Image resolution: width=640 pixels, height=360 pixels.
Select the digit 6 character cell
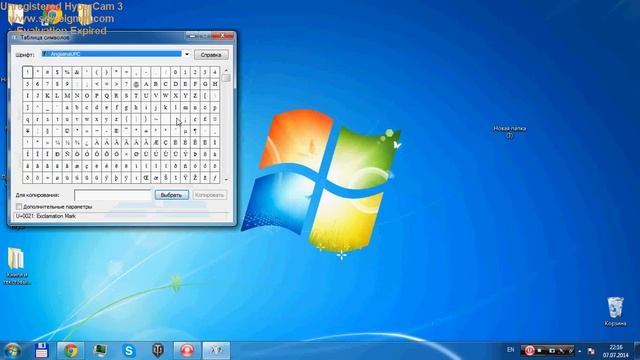point(38,84)
